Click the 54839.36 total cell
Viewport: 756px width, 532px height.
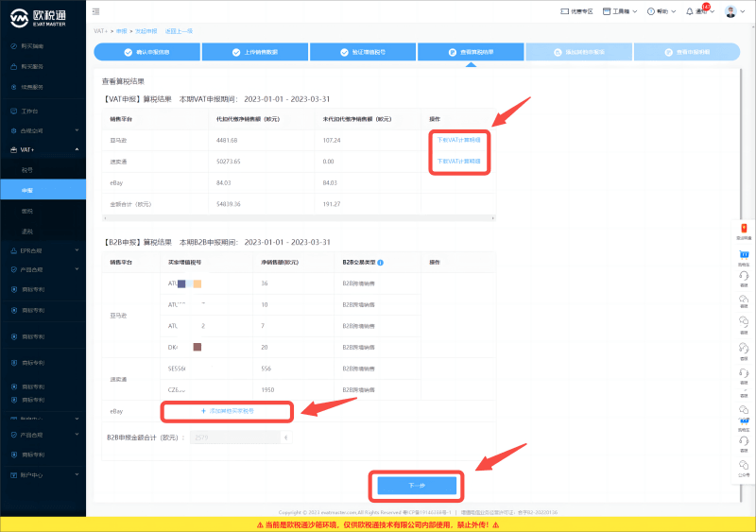pyautogui.click(x=228, y=204)
